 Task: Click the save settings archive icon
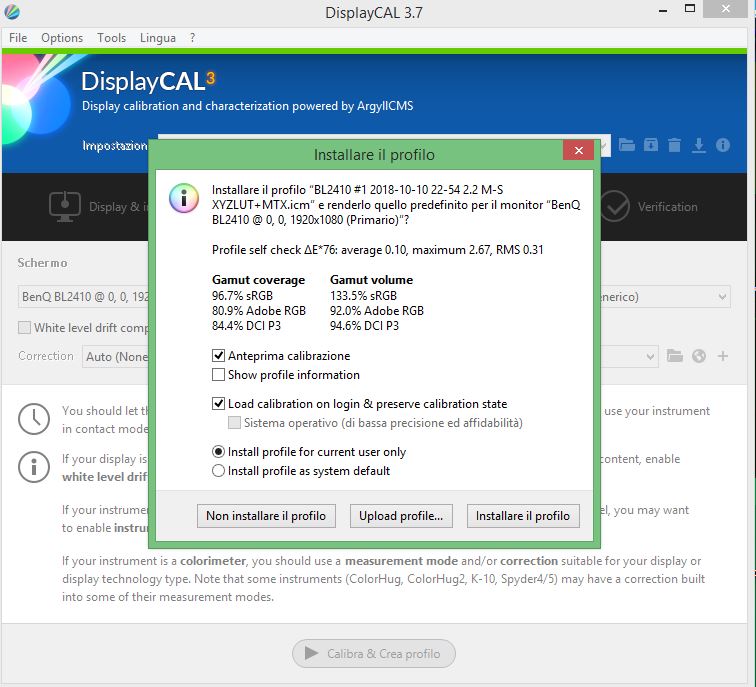point(650,145)
